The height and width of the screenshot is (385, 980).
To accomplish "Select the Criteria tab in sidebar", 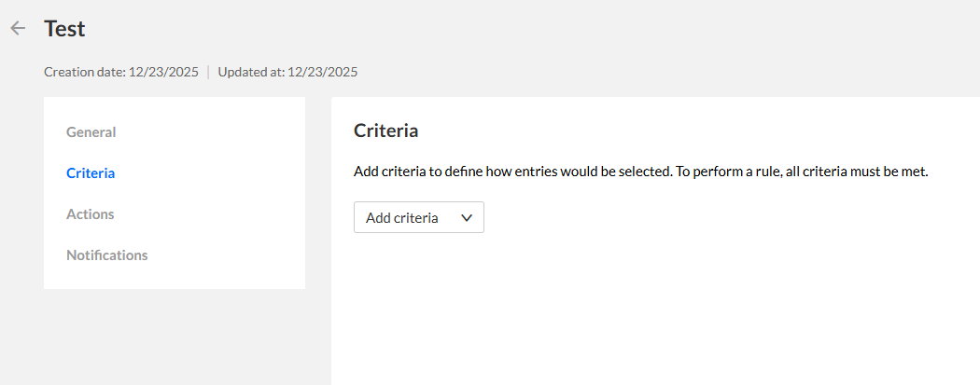I will click(x=91, y=173).
